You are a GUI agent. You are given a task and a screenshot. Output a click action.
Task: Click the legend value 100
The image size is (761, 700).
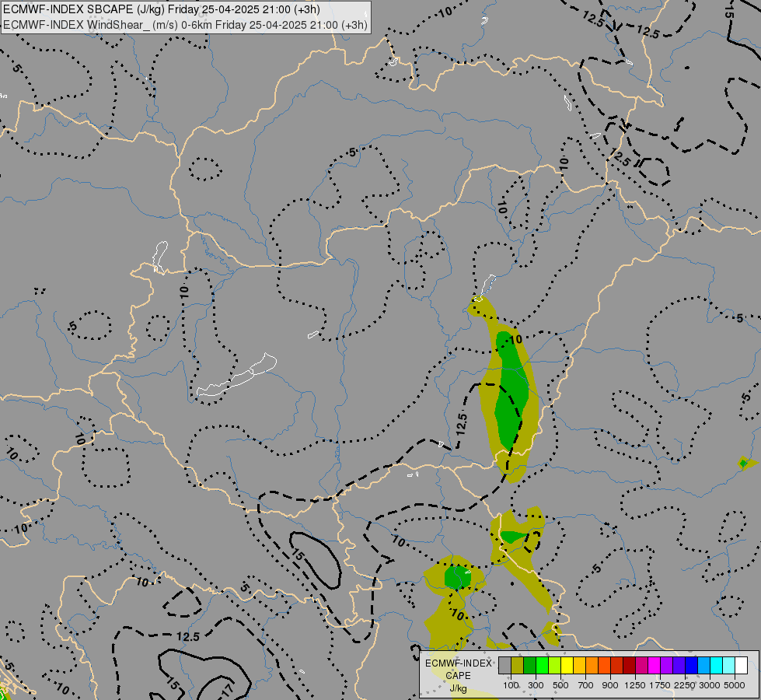[x=511, y=685]
